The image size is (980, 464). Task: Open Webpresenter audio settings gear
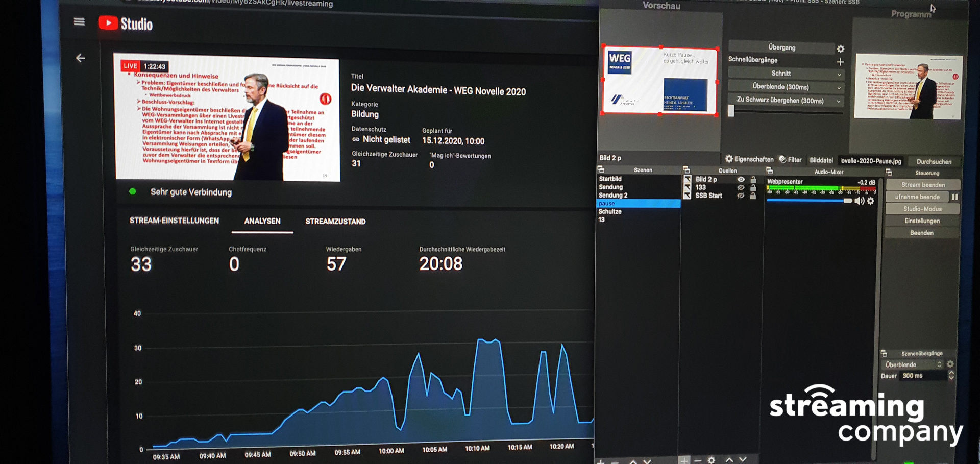871,201
